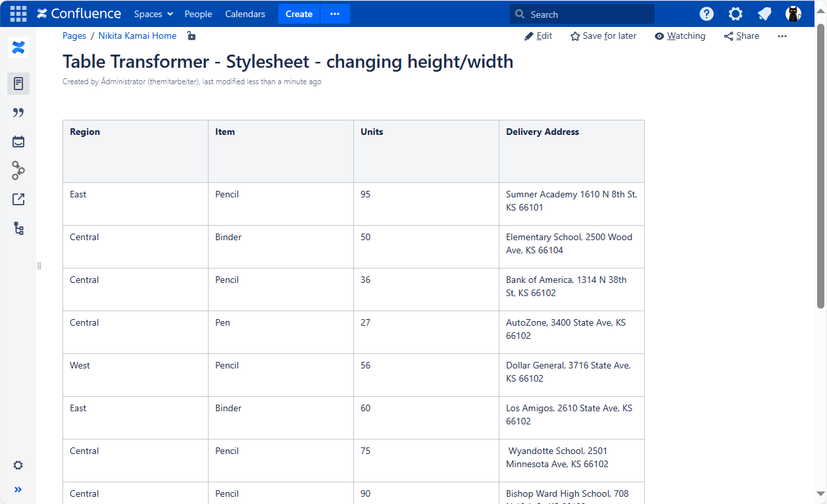
Task: Open page tree icon in sidebar
Action: point(18,228)
